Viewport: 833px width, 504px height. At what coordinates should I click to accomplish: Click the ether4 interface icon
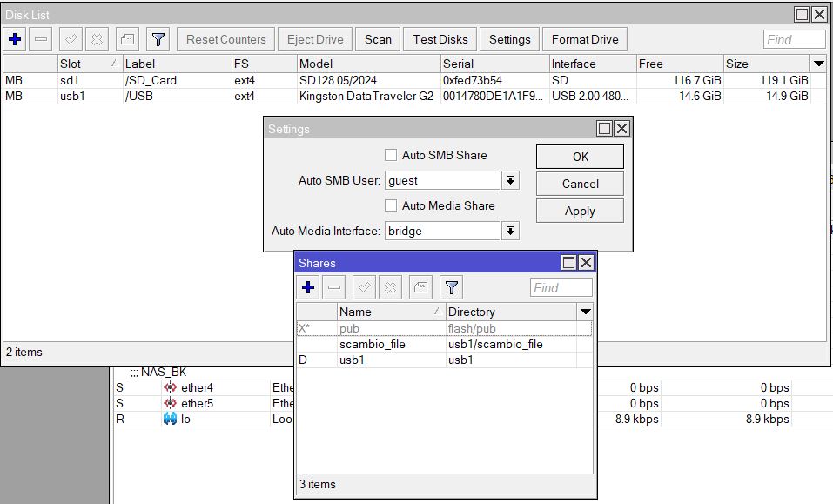tap(170, 387)
